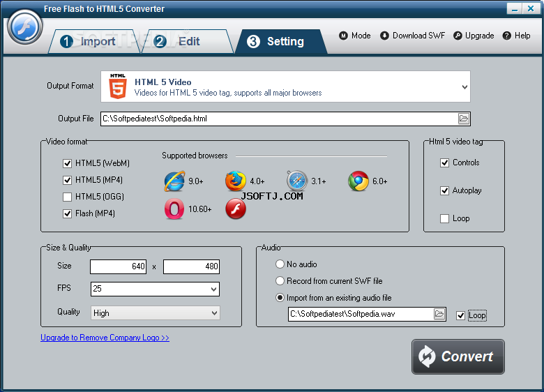The height and width of the screenshot is (392, 544).
Task: Open the Download SWF menu item
Action: point(412,36)
